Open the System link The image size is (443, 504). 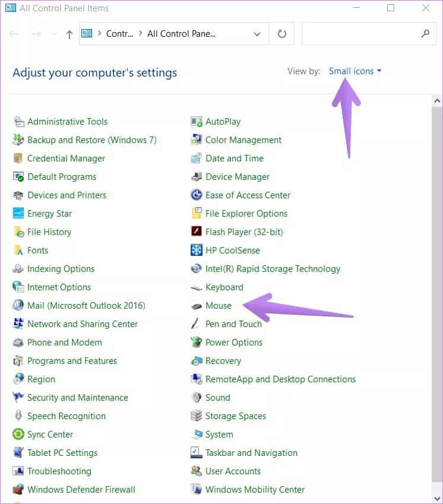point(219,435)
